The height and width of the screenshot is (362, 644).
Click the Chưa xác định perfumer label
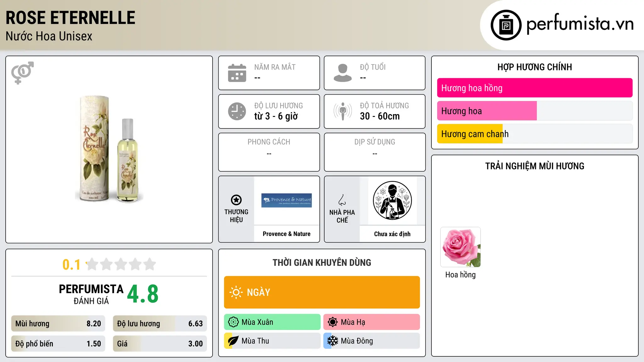coord(392,234)
